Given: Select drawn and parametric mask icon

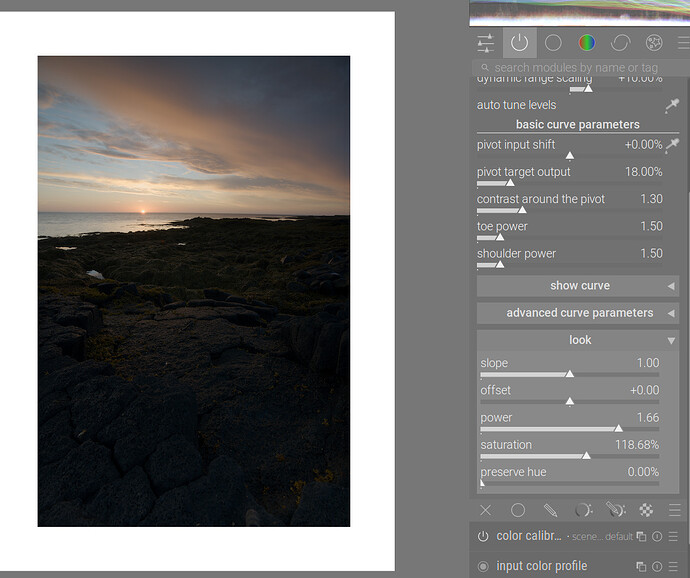Looking at the screenshot, I should pyautogui.click(x=615, y=510).
